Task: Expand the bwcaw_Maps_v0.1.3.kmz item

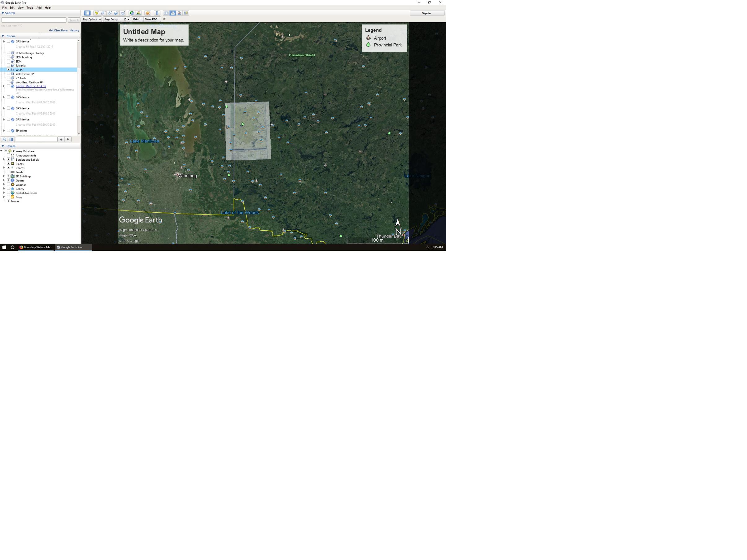Action: pyautogui.click(x=4, y=86)
